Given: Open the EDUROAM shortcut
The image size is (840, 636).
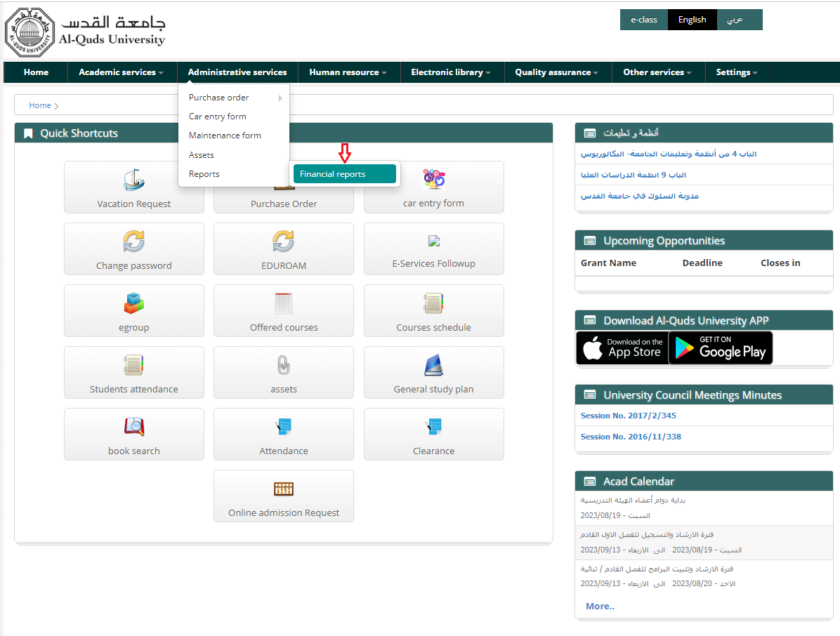Looking at the screenshot, I should coord(283,241).
